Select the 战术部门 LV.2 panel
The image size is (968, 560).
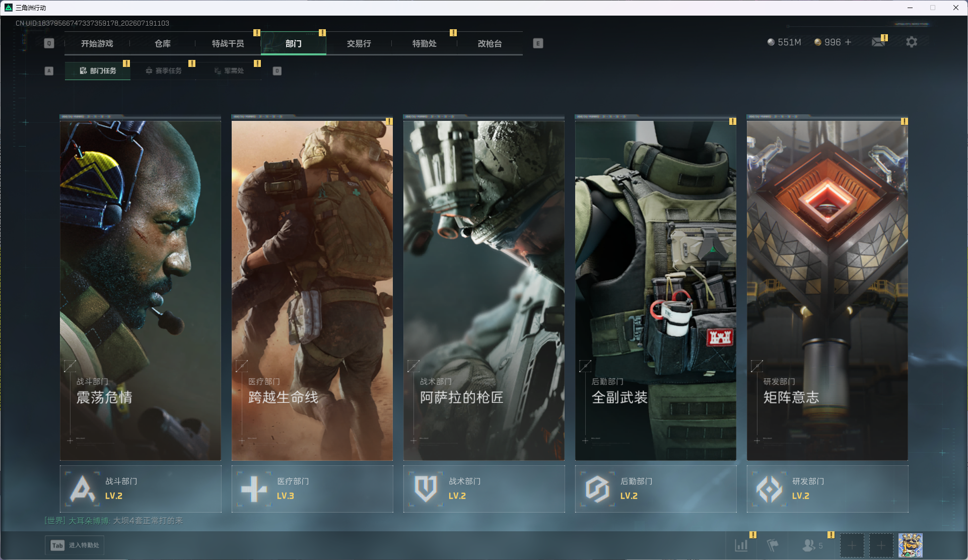click(484, 489)
